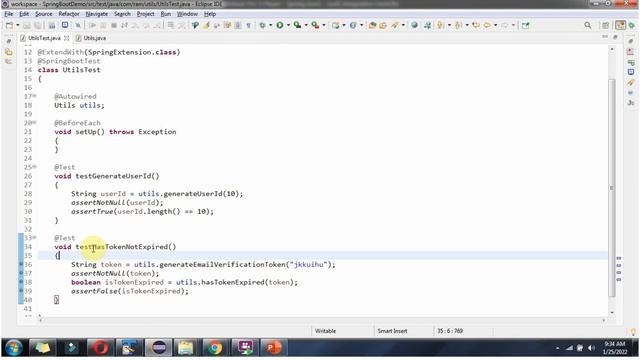Open the Edit menu

pyautogui.click(x=24, y=14)
